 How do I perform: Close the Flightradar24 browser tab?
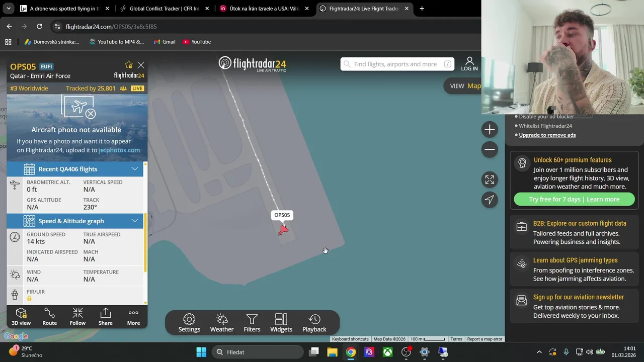(x=407, y=9)
